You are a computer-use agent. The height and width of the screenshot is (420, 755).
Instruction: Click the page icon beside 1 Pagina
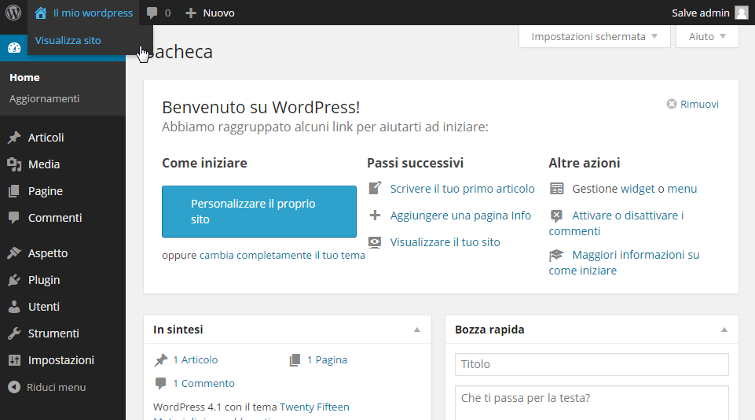point(295,360)
